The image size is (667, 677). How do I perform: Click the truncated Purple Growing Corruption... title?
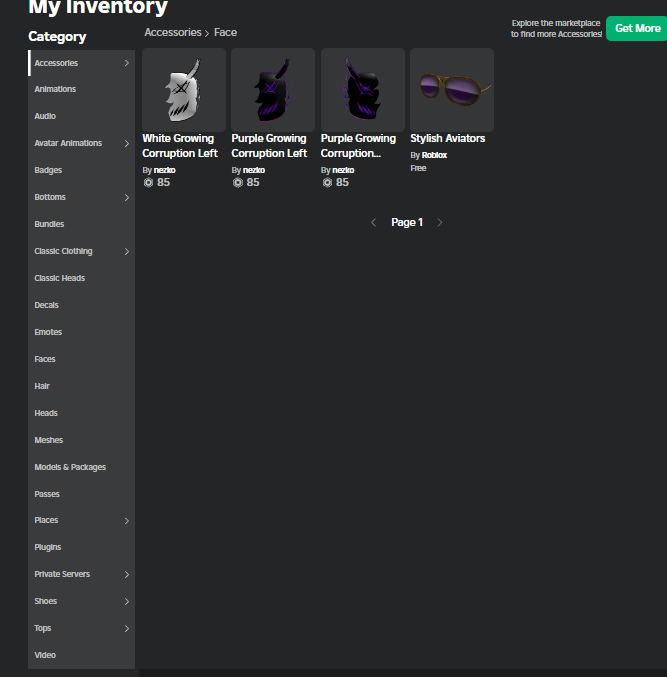tap(358, 146)
